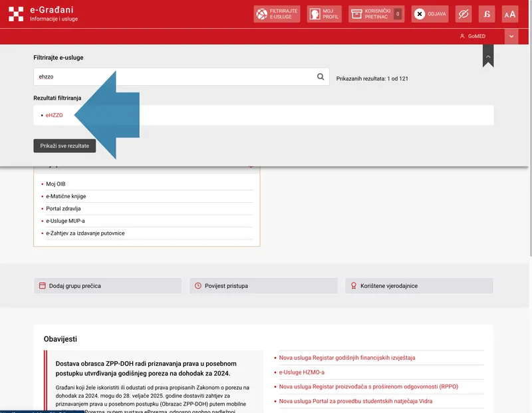Image resolution: width=532 pixels, height=413 pixels.
Task: Open Moj OIB shortcut
Action: tap(56, 184)
